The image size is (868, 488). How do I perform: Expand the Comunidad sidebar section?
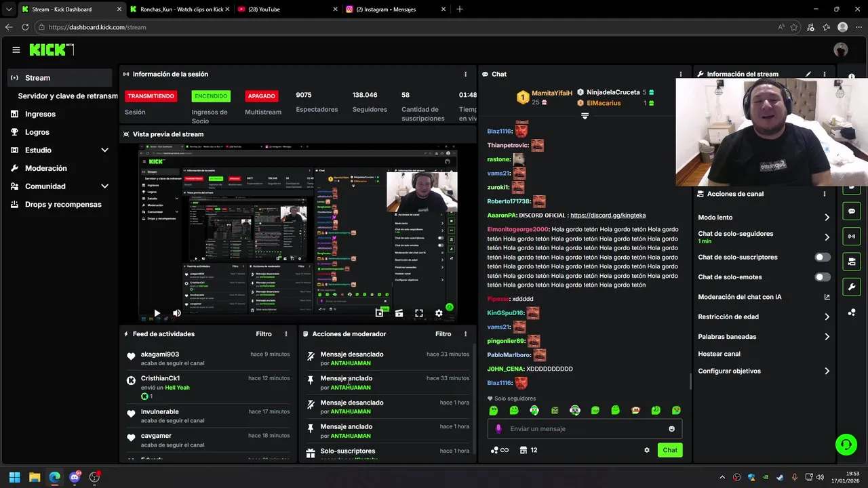104,186
